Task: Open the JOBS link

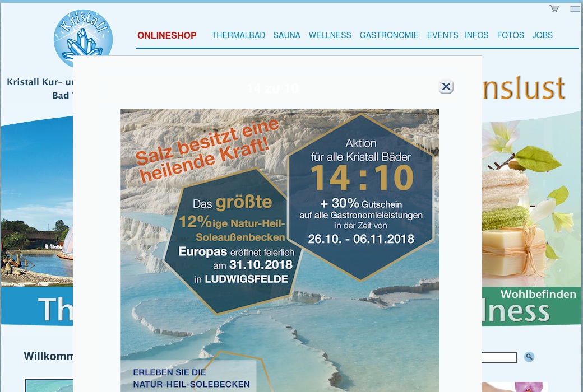Action: click(542, 35)
